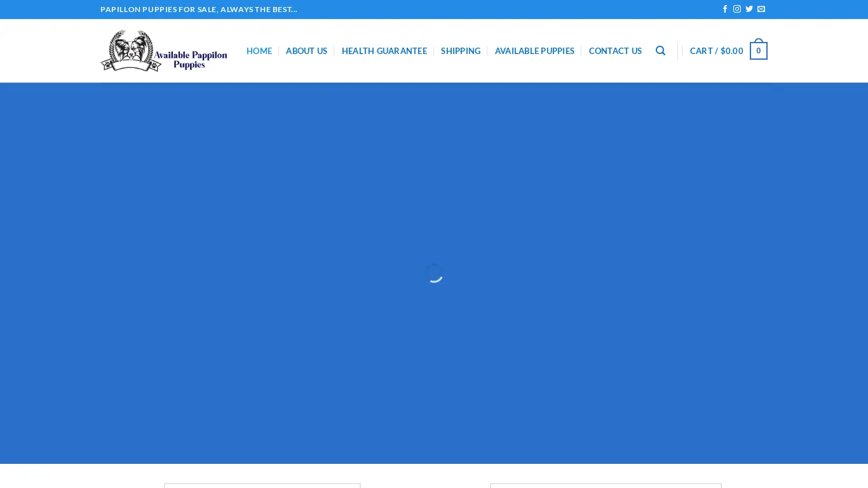868x488 pixels.
Task: Go to the Home menu item
Action: [259, 51]
